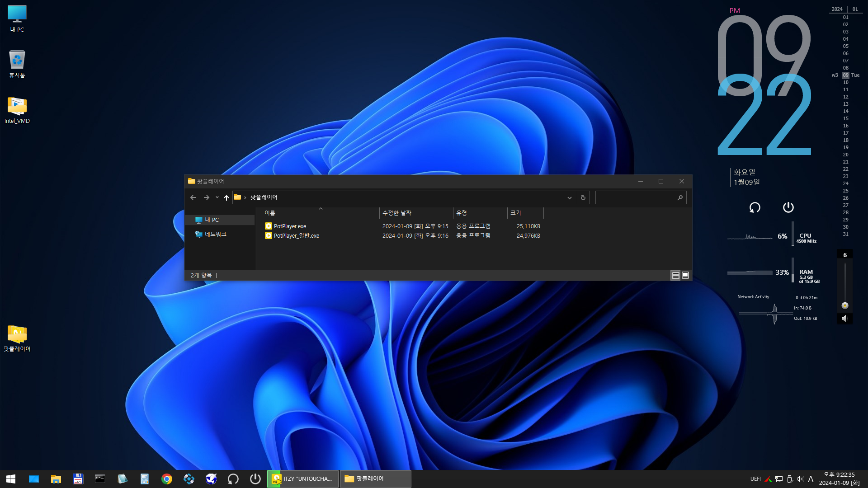
Task: Open the Intel_VMD desktop folder
Action: tap(17, 110)
